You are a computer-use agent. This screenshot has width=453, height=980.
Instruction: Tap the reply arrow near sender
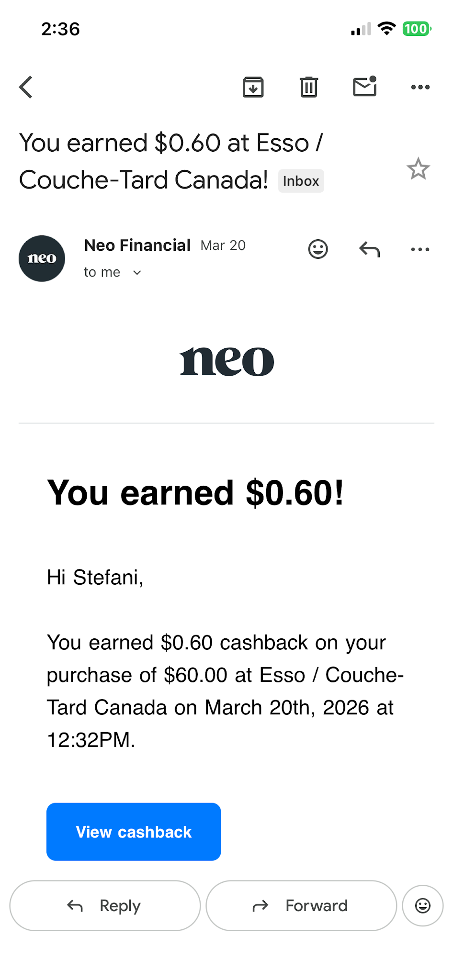[370, 249]
